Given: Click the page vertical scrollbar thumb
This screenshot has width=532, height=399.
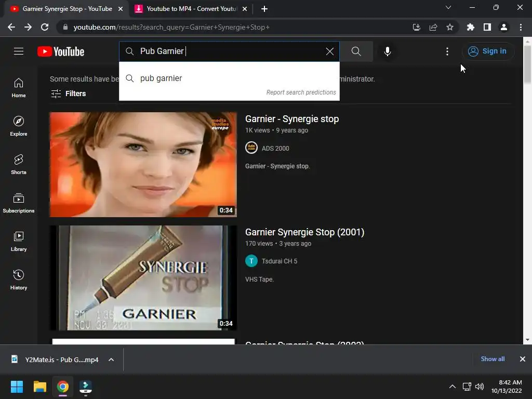Looking at the screenshot, I should coord(527,64).
